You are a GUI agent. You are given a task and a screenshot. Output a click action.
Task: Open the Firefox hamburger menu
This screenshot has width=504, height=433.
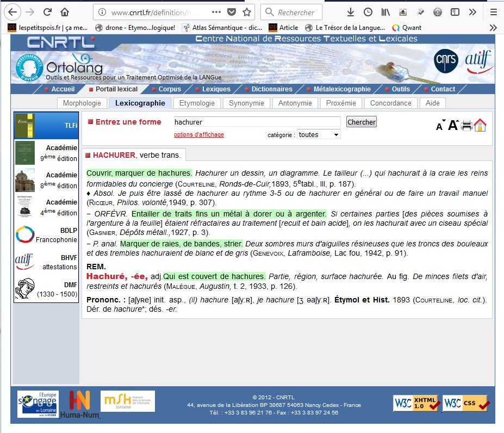pos(494,12)
